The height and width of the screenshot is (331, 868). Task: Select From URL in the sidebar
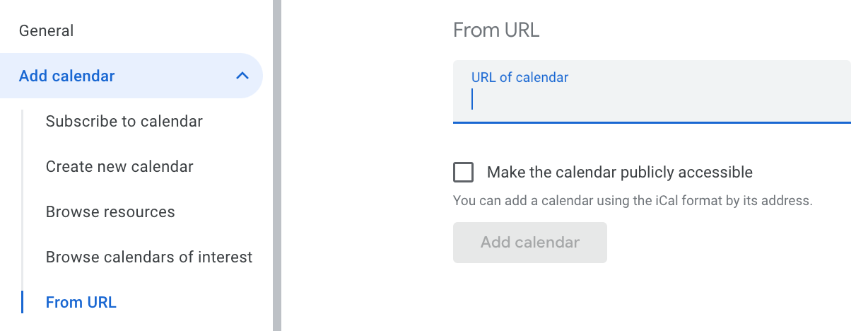tap(81, 303)
